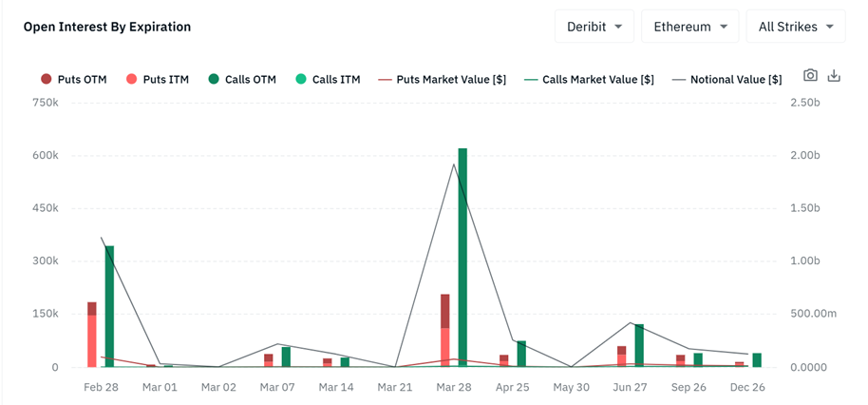Image resolution: width=868 pixels, height=405 pixels.
Task: Click the tall Mar 28 calls bar
Action: pos(462,257)
